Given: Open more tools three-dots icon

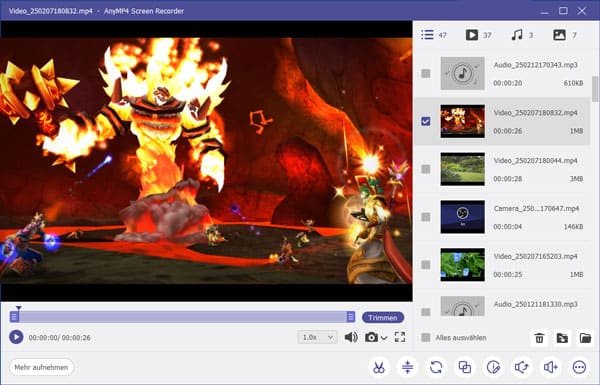Looking at the screenshot, I should (579, 367).
